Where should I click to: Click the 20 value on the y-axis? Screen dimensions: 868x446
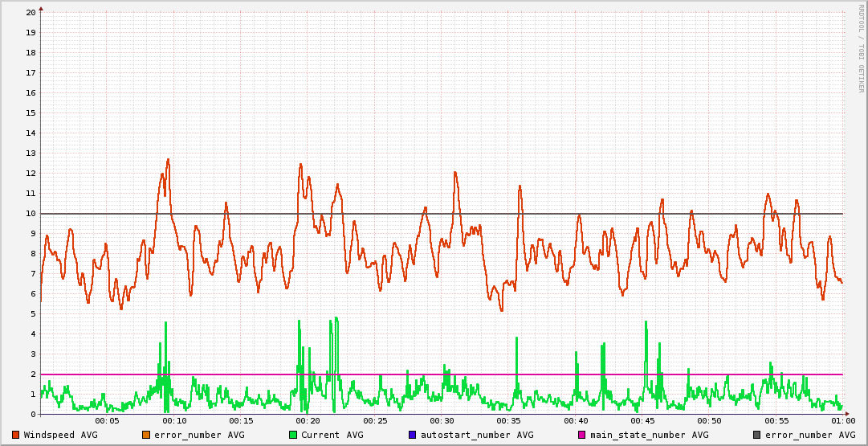tap(31, 13)
